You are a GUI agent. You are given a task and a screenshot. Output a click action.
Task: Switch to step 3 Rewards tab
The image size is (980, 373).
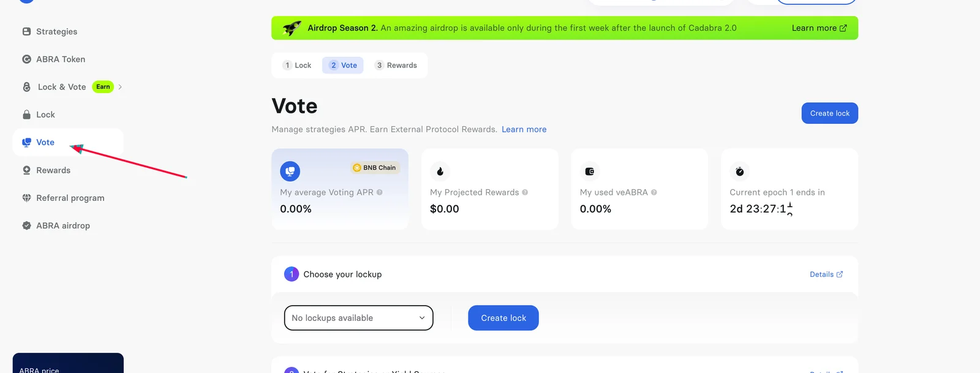(x=396, y=66)
